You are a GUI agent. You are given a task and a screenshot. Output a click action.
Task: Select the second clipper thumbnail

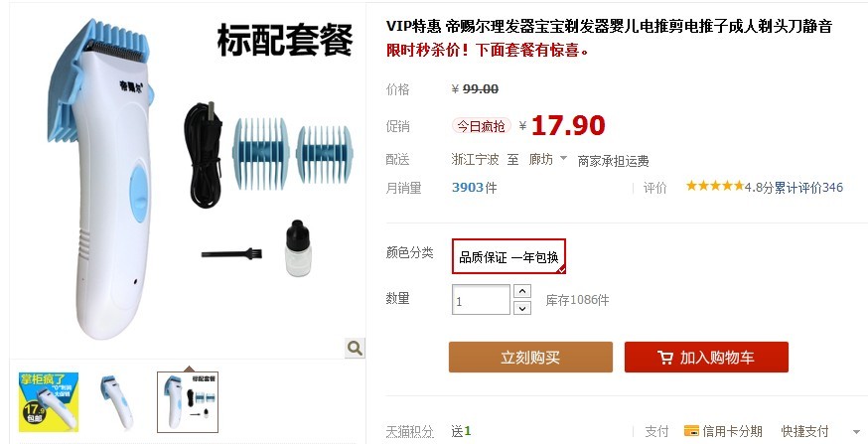pos(118,402)
